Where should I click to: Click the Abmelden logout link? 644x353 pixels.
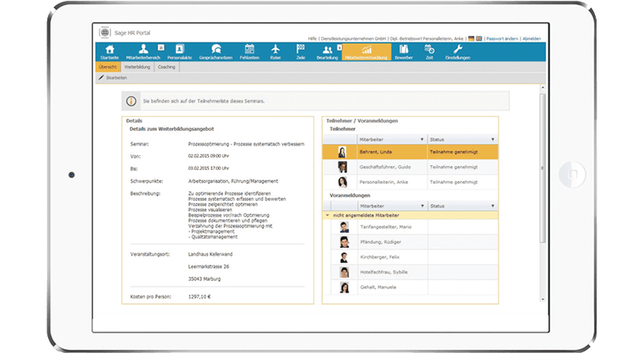pyautogui.click(x=531, y=38)
